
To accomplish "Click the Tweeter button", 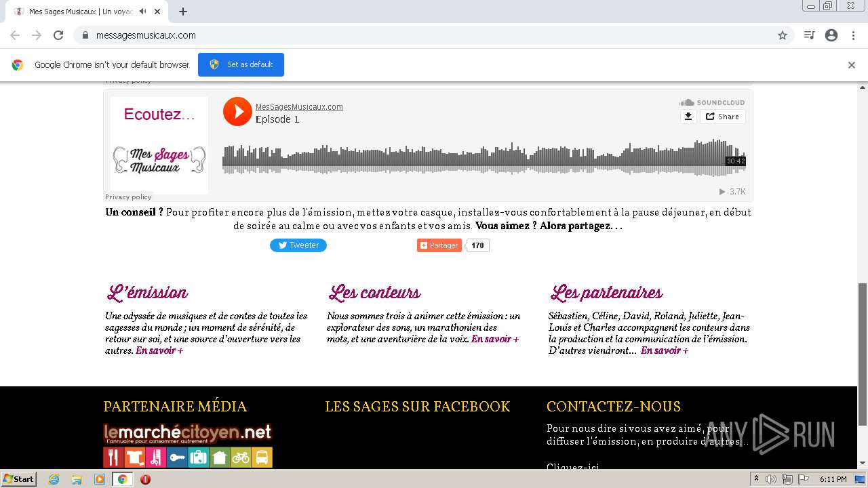I will click(x=298, y=245).
